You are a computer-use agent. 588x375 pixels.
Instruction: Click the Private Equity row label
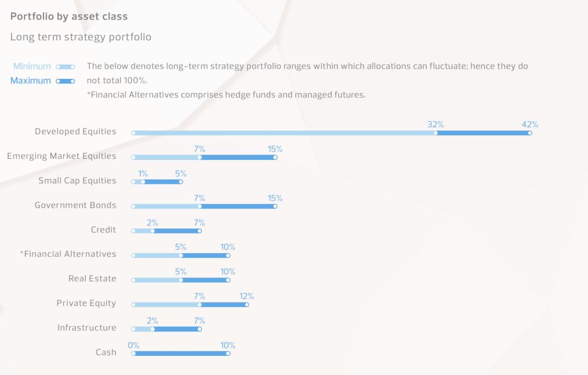coord(86,303)
